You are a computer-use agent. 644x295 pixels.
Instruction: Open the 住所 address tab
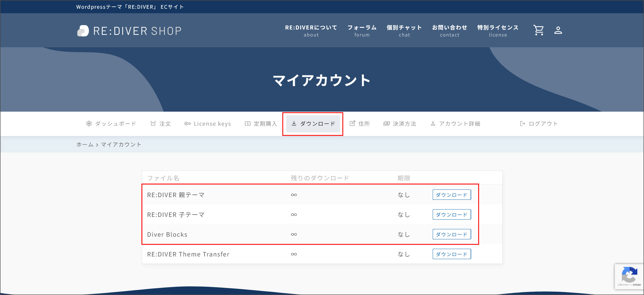coord(360,124)
